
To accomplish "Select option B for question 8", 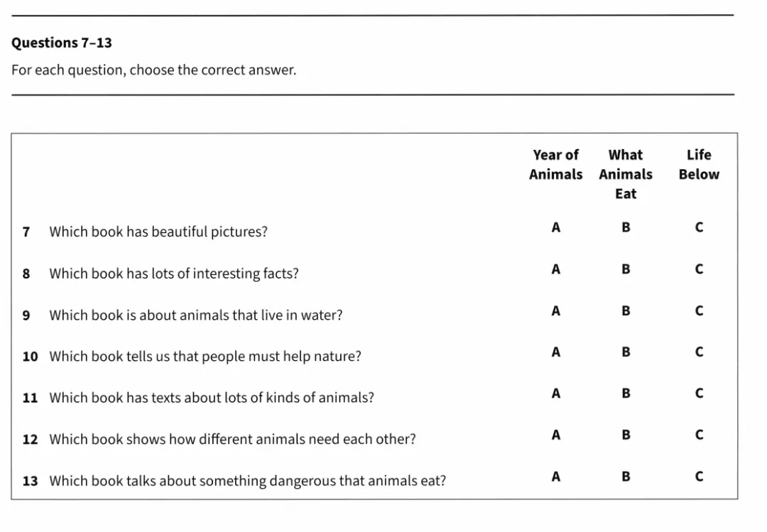I will point(626,269).
